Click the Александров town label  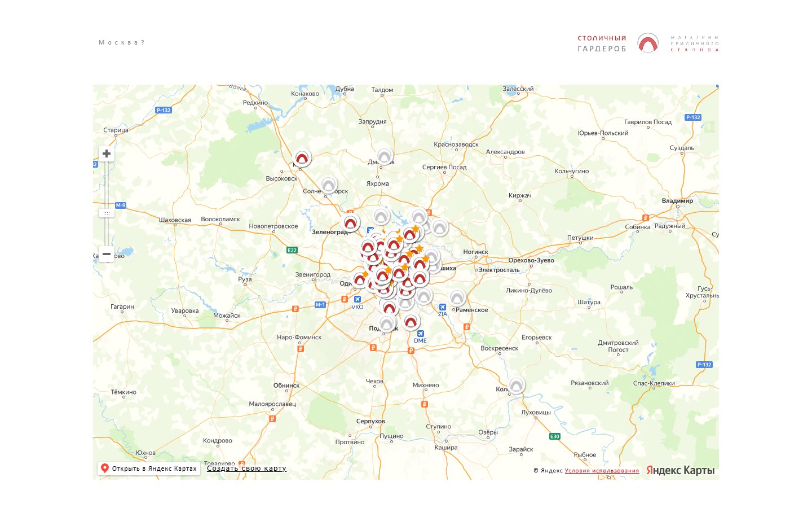[505, 152]
